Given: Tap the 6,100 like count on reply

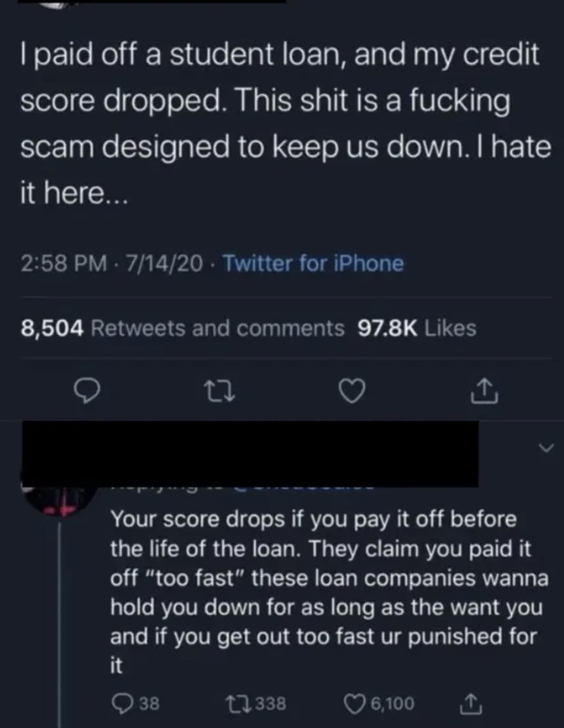Looking at the screenshot, I should click(393, 704).
